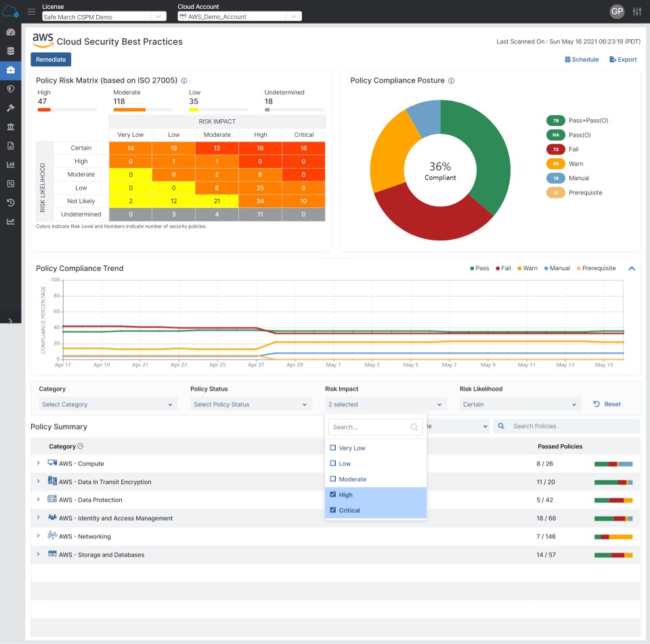650x644 pixels.
Task: Open the dashboard gauge icon in sidebar
Action: pyautogui.click(x=10, y=32)
